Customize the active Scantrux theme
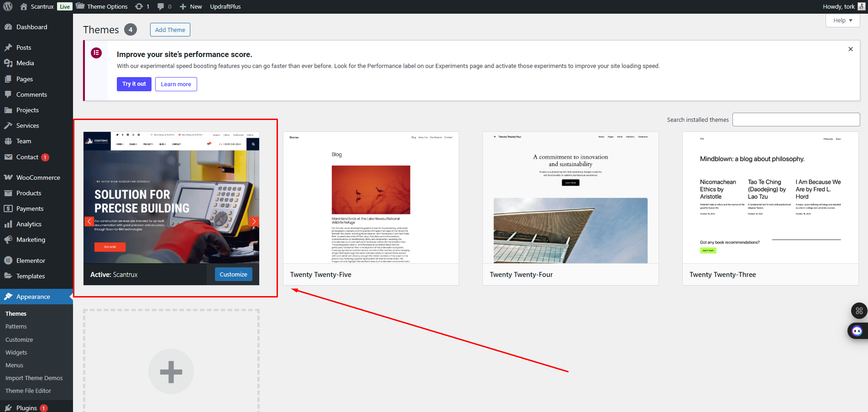 tap(233, 274)
